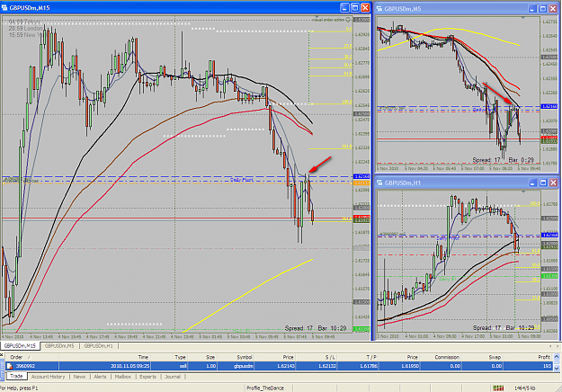562x392 pixels.
Task: Open the Journal tab
Action: coord(173,377)
